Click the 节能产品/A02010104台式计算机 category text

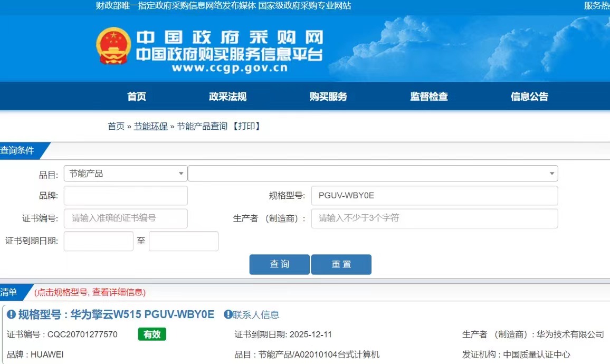(x=319, y=355)
